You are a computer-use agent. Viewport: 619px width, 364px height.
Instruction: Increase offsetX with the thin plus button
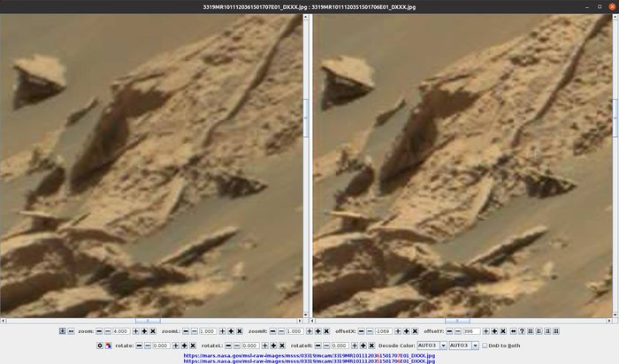pos(398,331)
